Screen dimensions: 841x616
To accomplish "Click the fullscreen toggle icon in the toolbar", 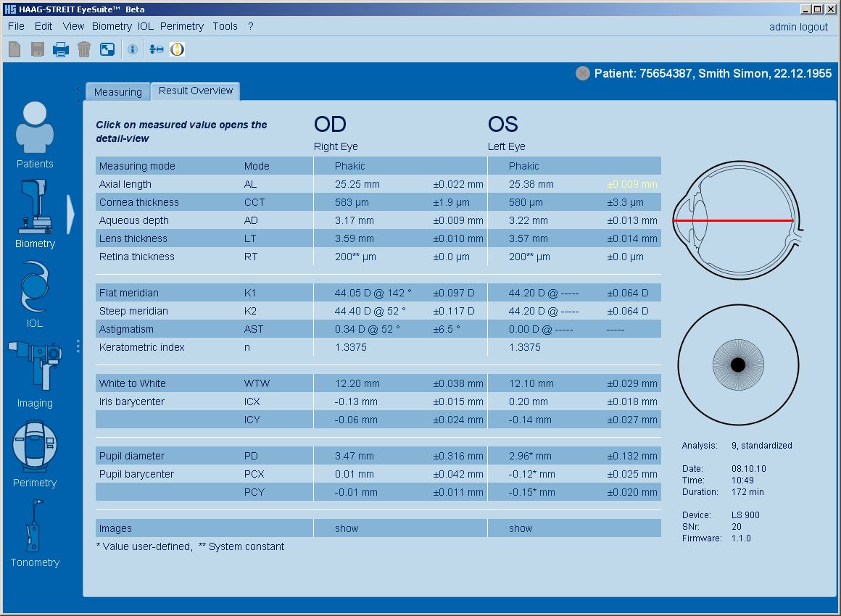I will point(107,49).
